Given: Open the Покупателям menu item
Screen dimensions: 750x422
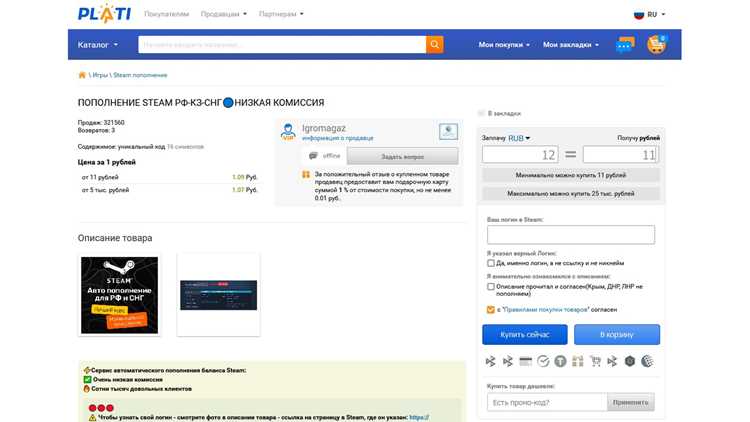Looking at the screenshot, I should coord(166,14).
